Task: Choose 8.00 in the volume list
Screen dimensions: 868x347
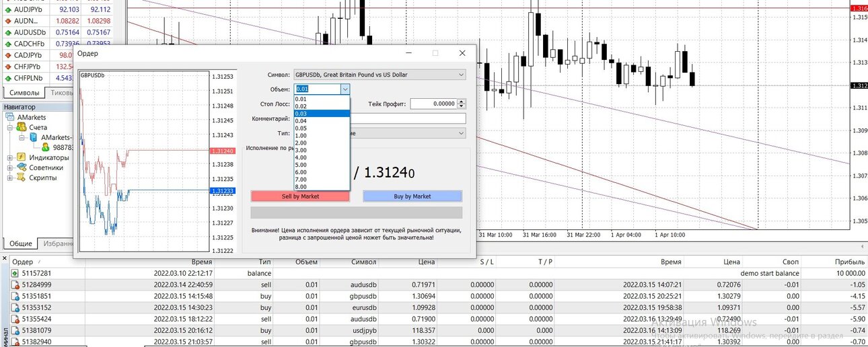Action: tap(322, 186)
